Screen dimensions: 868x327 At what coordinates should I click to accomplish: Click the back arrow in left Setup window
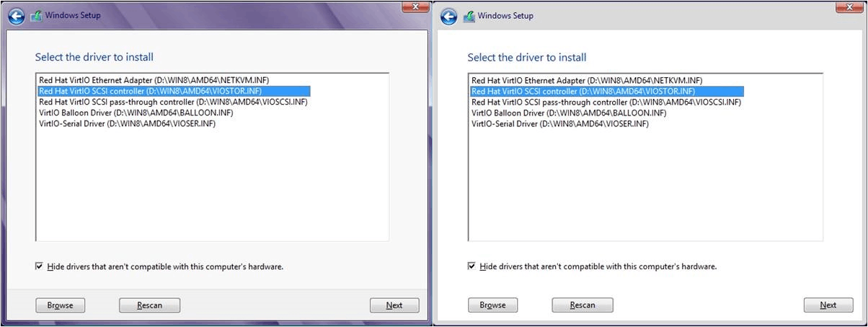[16, 15]
